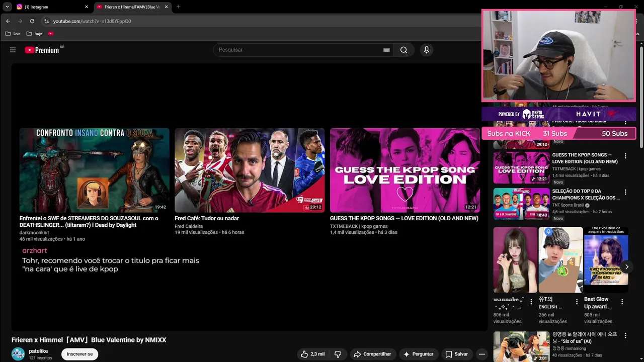Open patelike channel avatar
This screenshot has height=362, width=644.
(18, 354)
